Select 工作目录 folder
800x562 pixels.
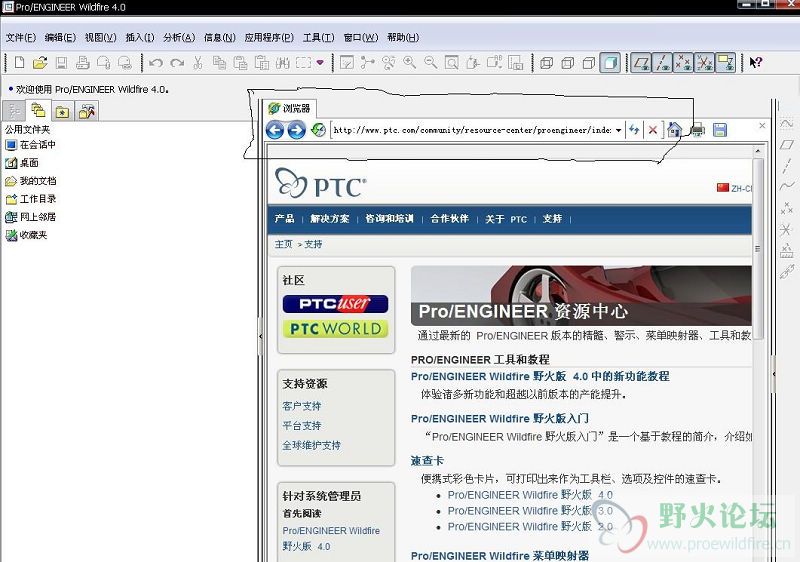pos(31,199)
